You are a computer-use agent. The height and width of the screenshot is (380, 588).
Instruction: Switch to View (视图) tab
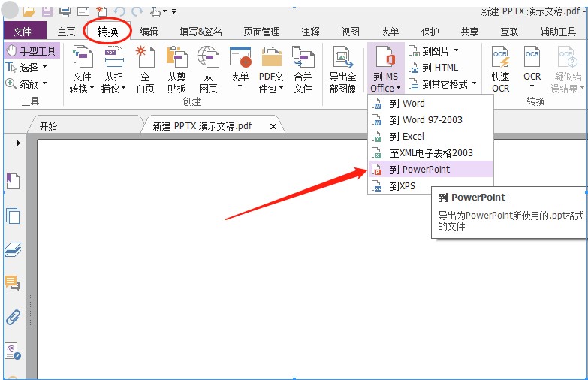click(351, 32)
